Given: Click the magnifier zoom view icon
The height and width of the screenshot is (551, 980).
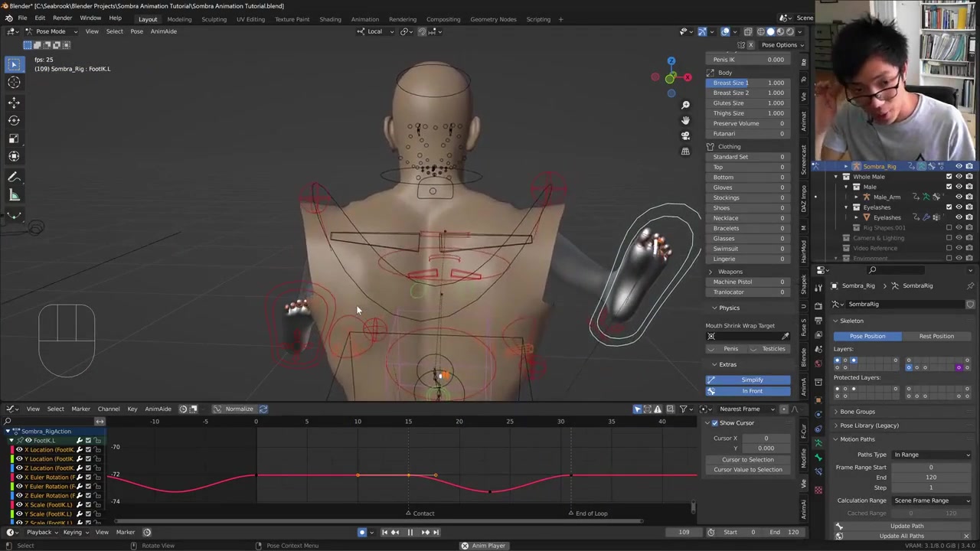Looking at the screenshot, I should click(685, 105).
